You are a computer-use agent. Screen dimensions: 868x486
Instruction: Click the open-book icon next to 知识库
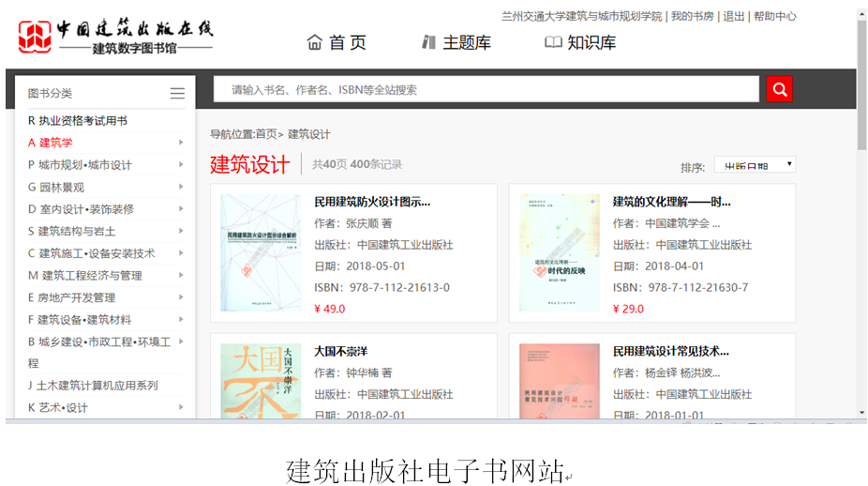(553, 42)
